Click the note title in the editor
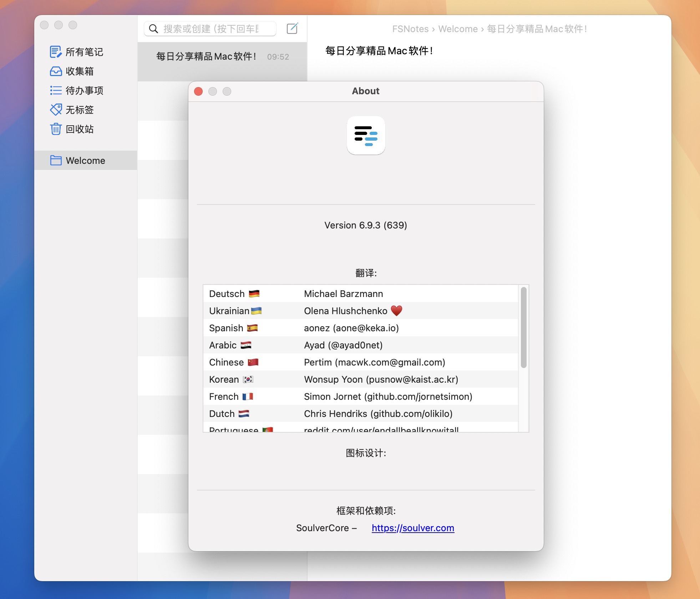The image size is (700, 599). point(379,51)
